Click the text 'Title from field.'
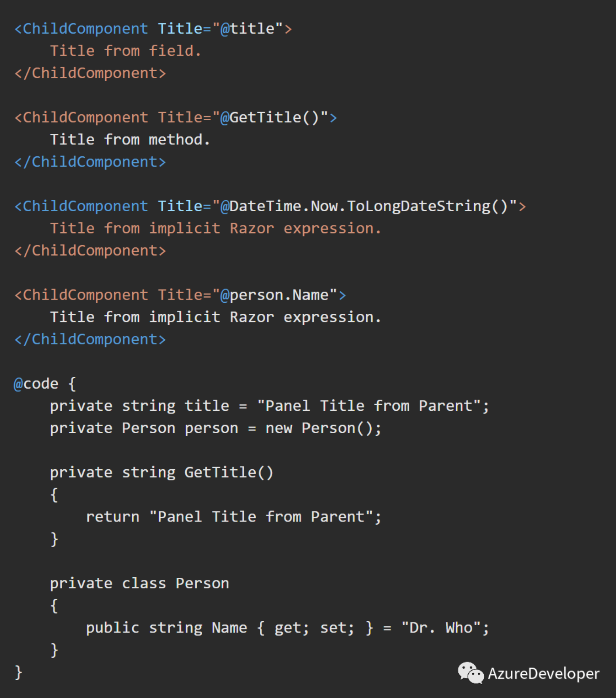Viewport: 616px width, 698px height. click(126, 51)
